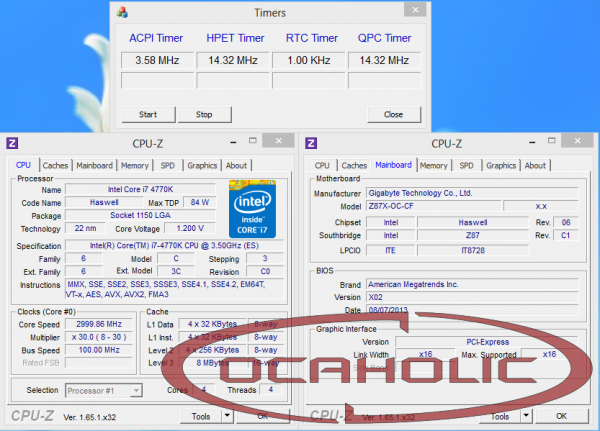Click the Core Speed value 2999.86 MHz

click(x=99, y=324)
